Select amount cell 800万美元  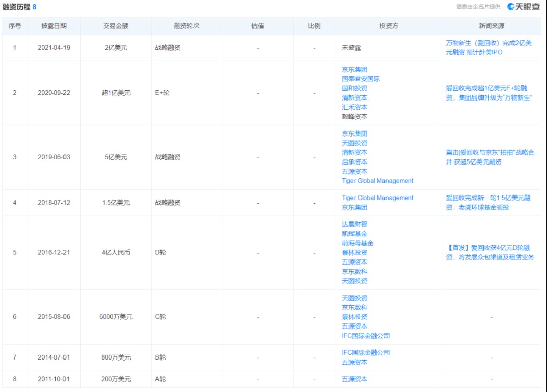116,357
